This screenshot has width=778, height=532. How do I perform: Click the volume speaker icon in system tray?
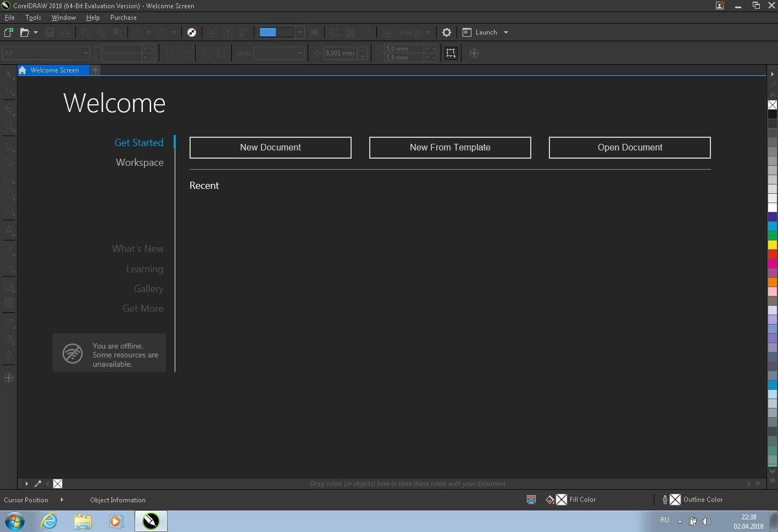[707, 521]
